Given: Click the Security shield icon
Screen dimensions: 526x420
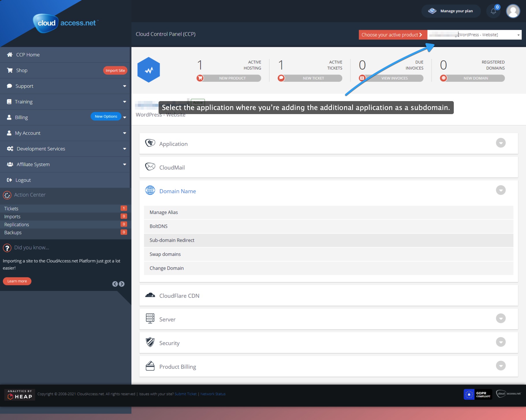Looking at the screenshot, I should click(x=150, y=342).
